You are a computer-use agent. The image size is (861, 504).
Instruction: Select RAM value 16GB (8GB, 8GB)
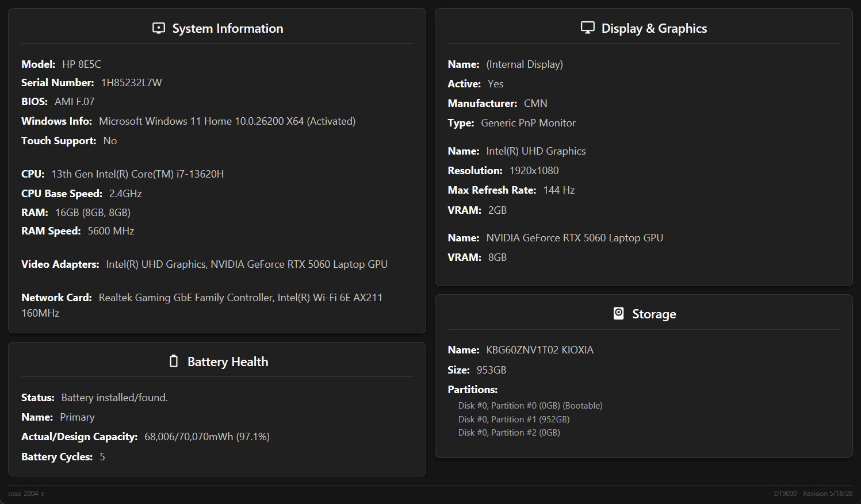93,213
